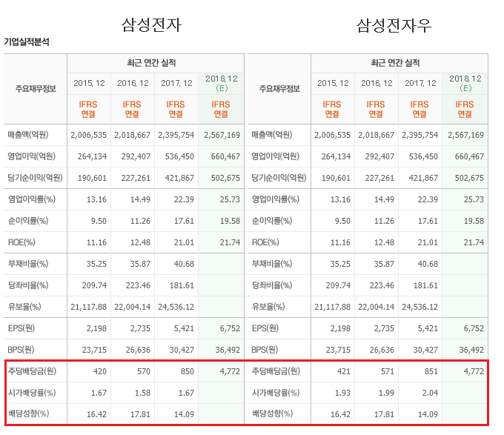
Task: Select dividend yield value 2.04
Action: (430, 393)
